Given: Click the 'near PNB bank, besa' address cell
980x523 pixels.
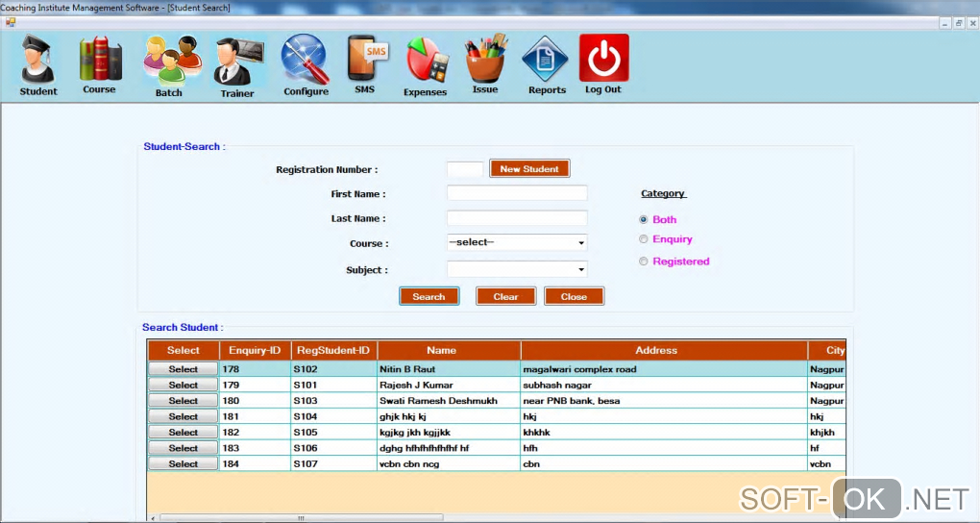Looking at the screenshot, I should pyautogui.click(x=664, y=400).
